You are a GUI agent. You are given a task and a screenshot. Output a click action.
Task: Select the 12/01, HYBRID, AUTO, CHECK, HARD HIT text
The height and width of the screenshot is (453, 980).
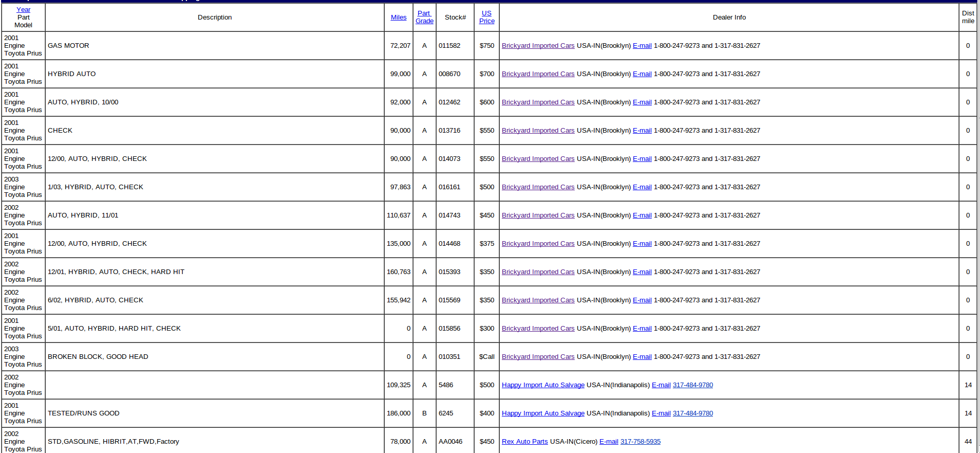pos(116,272)
